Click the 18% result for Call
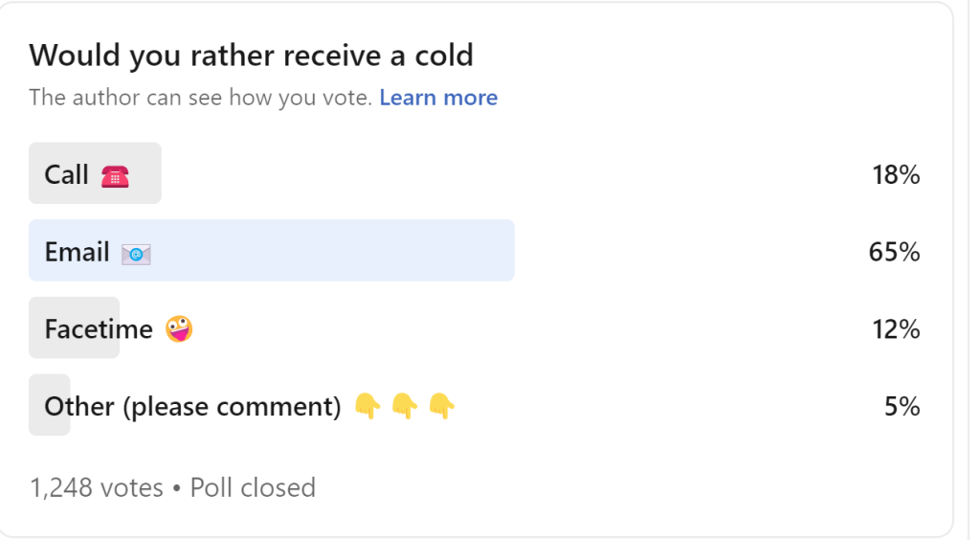 [x=896, y=175]
